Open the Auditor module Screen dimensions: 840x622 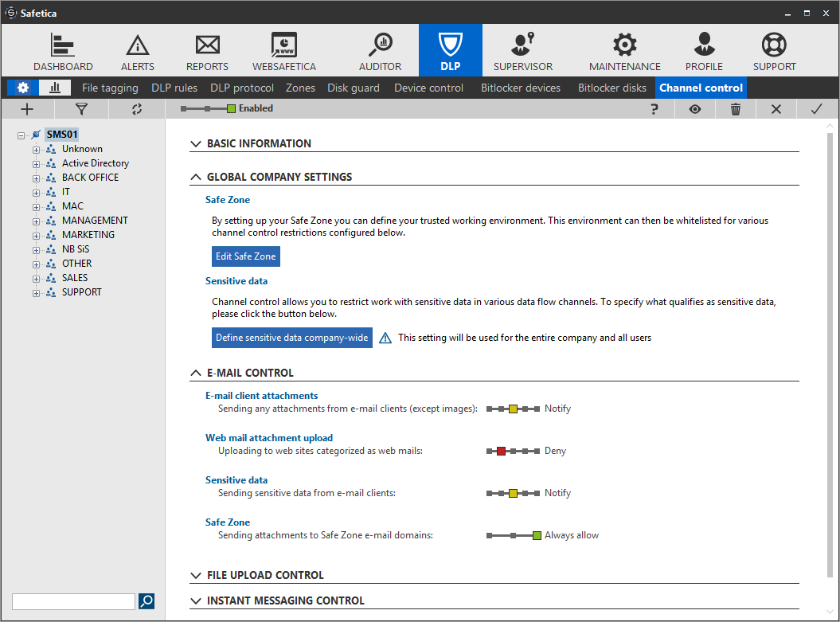coord(381,52)
